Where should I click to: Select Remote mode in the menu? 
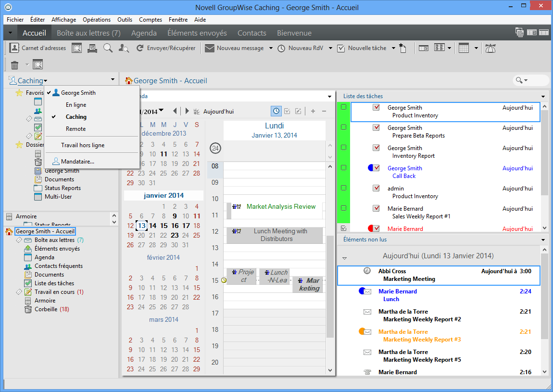point(75,129)
